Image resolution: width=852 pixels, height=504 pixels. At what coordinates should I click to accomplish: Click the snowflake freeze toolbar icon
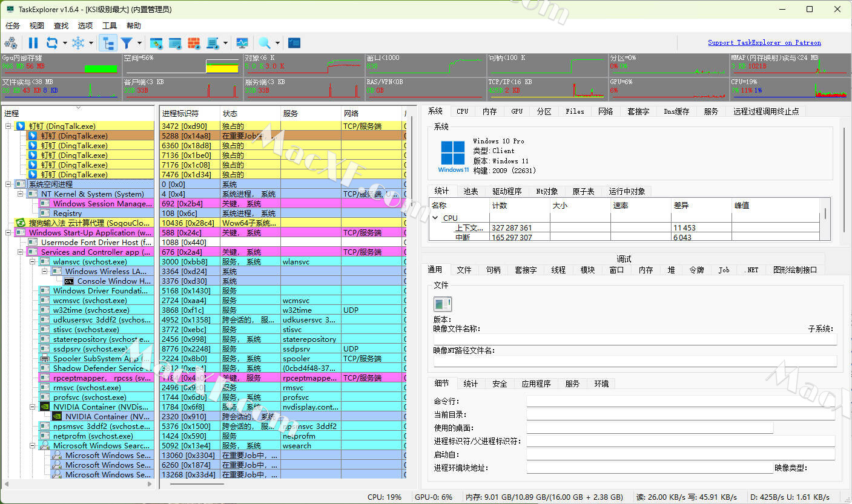tap(78, 43)
